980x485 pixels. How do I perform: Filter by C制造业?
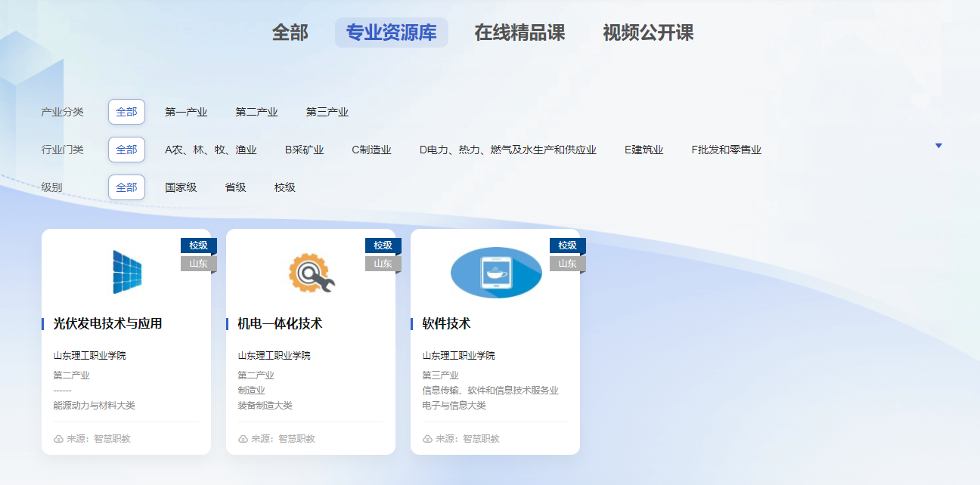coord(372,150)
